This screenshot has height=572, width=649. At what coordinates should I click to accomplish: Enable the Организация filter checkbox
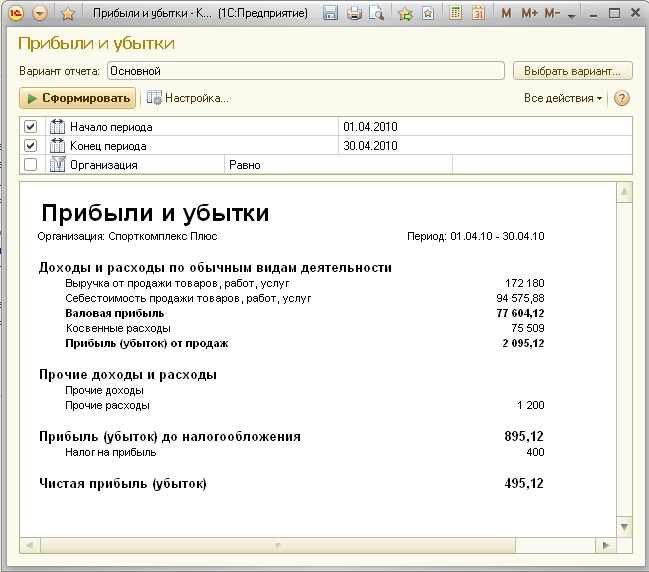pyautogui.click(x=30, y=164)
